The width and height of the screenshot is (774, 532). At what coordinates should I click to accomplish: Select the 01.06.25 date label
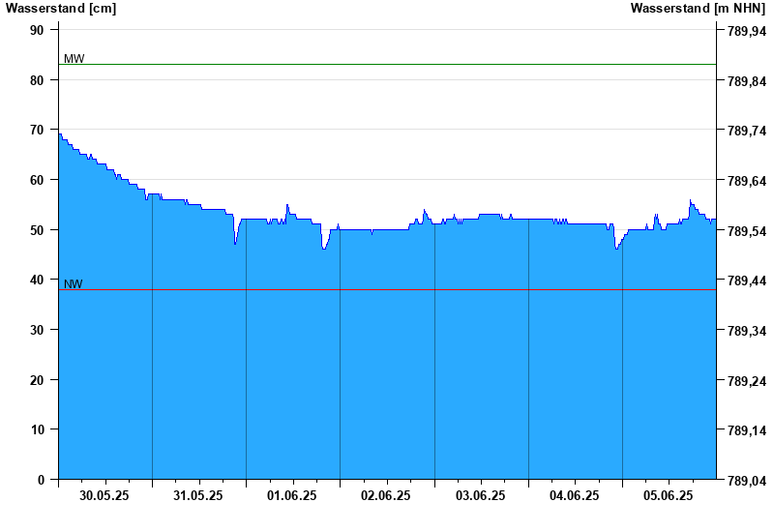point(292,495)
